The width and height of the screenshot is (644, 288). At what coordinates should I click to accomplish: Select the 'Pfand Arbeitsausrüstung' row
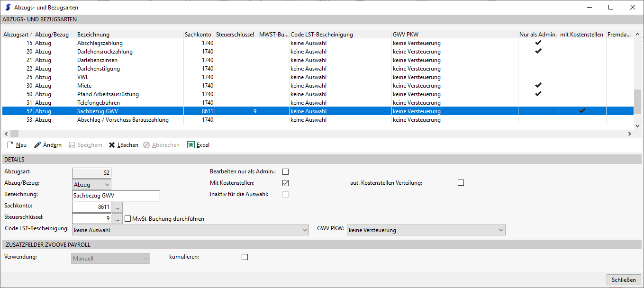click(x=318, y=94)
